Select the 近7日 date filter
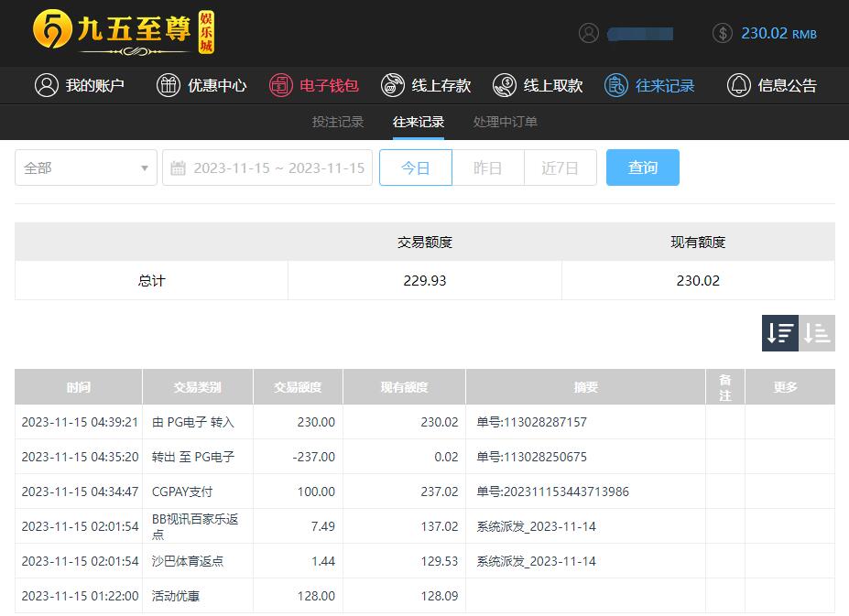 pyautogui.click(x=561, y=168)
